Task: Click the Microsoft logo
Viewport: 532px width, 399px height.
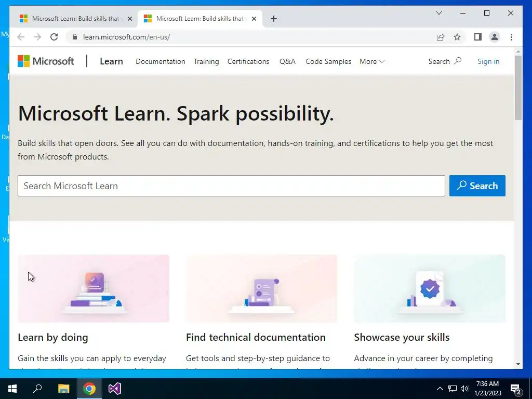Action: point(46,61)
